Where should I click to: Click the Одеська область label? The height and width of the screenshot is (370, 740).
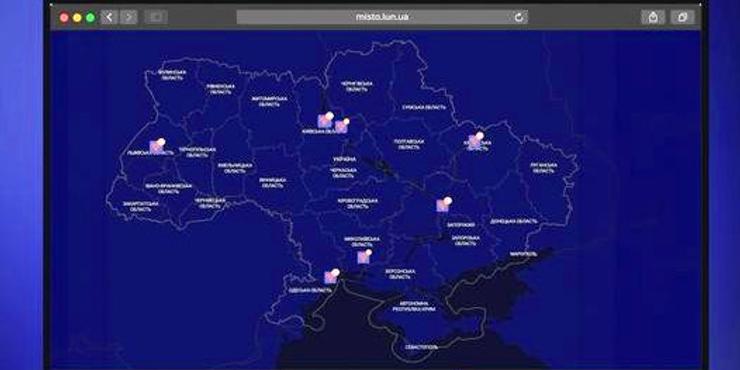point(311,291)
